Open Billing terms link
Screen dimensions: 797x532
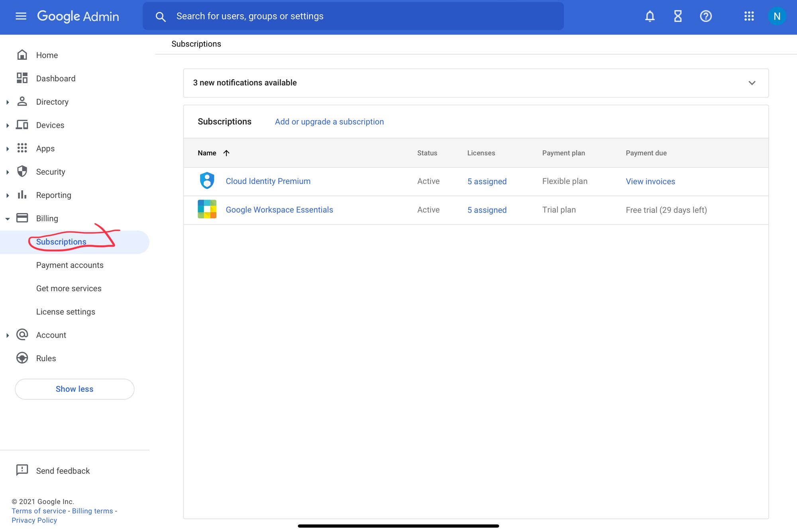click(92, 511)
